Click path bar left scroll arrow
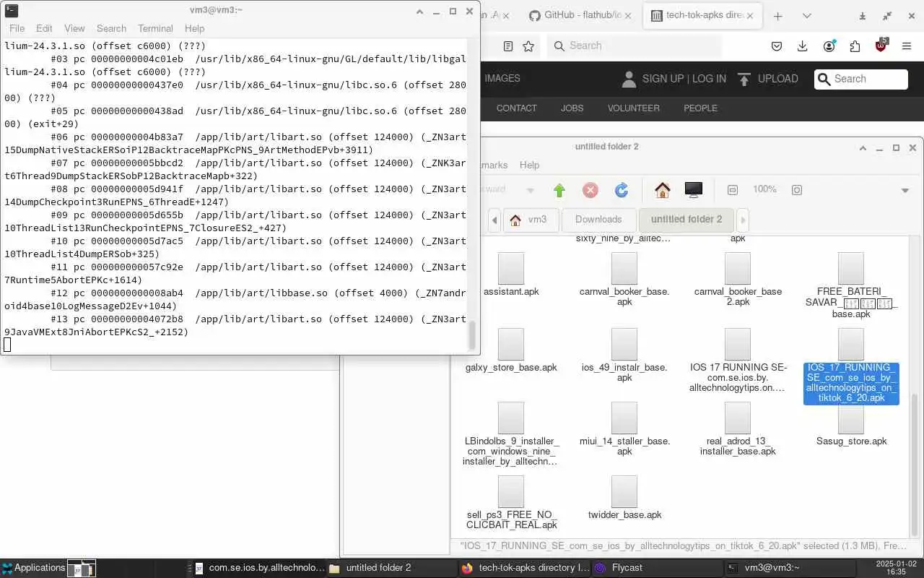 (x=494, y=220)
